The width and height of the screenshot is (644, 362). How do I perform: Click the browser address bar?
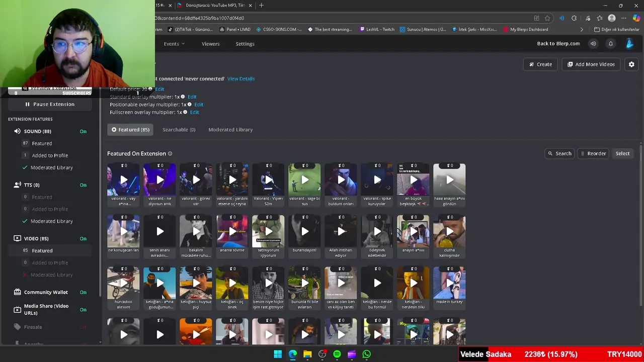342,18
